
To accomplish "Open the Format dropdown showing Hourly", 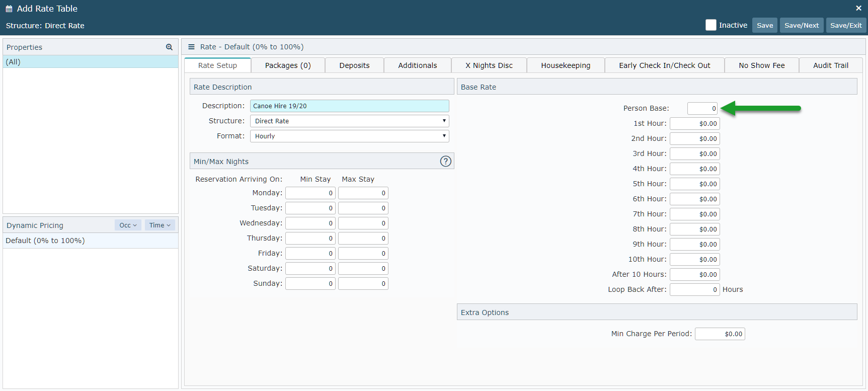I will tap(349, 136).
